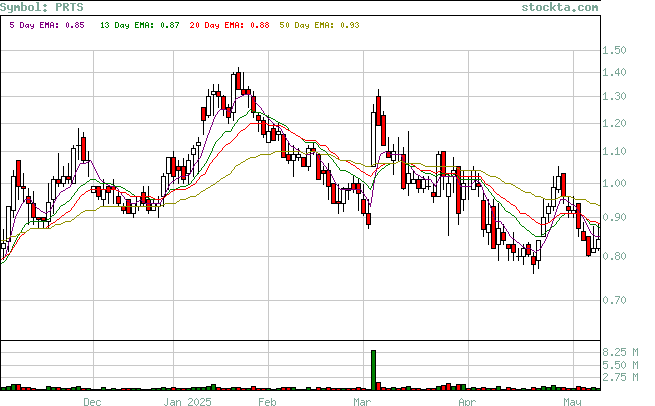Click the stockta.com label

click(560, 8)
